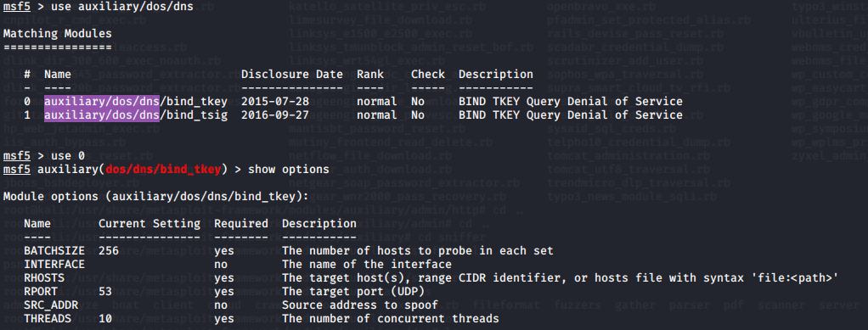This screenshot has width=868, height=330.
Task: Click 'Source address to spoof' description
Action: click(x=360, y=305)
